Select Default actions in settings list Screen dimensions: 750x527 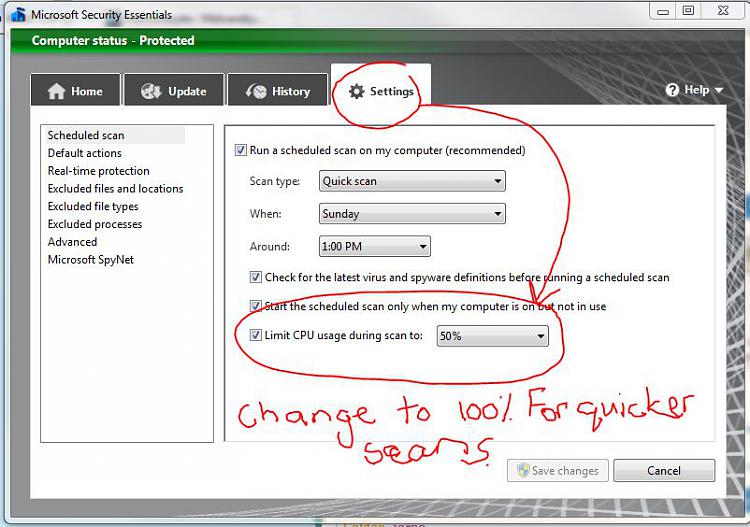pos(85,153)
